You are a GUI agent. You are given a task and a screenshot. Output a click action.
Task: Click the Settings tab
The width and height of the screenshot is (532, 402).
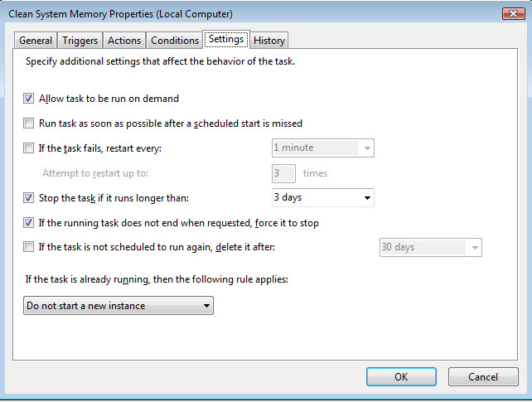(x=226, y=39)
